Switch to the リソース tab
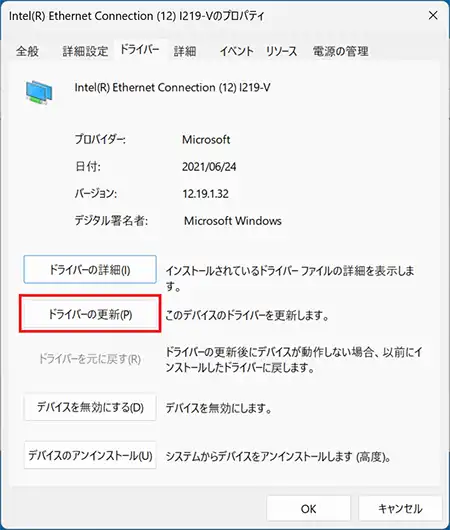Screen dimensions: 450x530 pyautogui.click(x=281, y=51)
